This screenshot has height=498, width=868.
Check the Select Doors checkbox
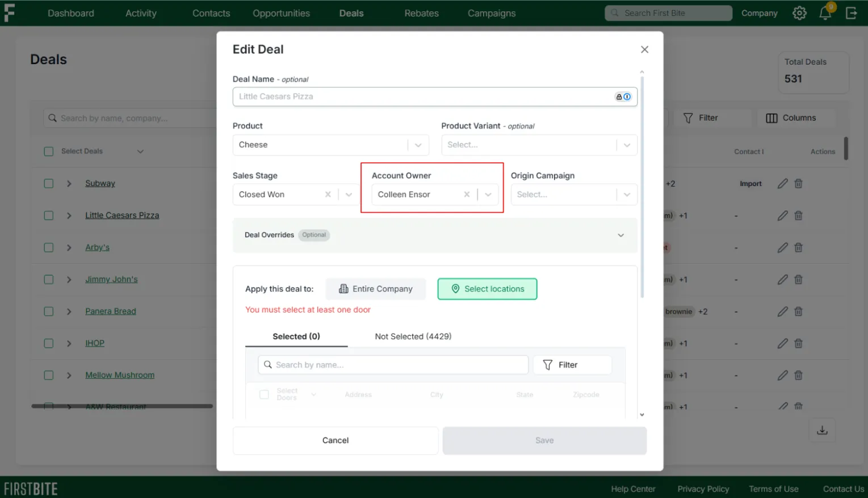tap(264, 394)
